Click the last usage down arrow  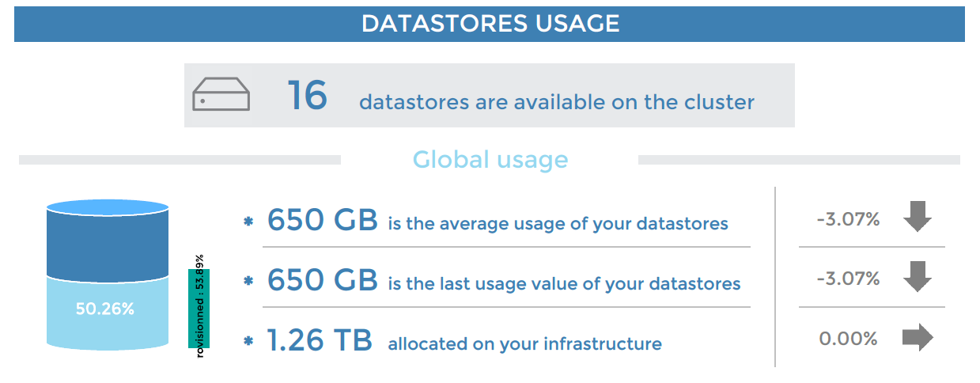click(918, 277)
